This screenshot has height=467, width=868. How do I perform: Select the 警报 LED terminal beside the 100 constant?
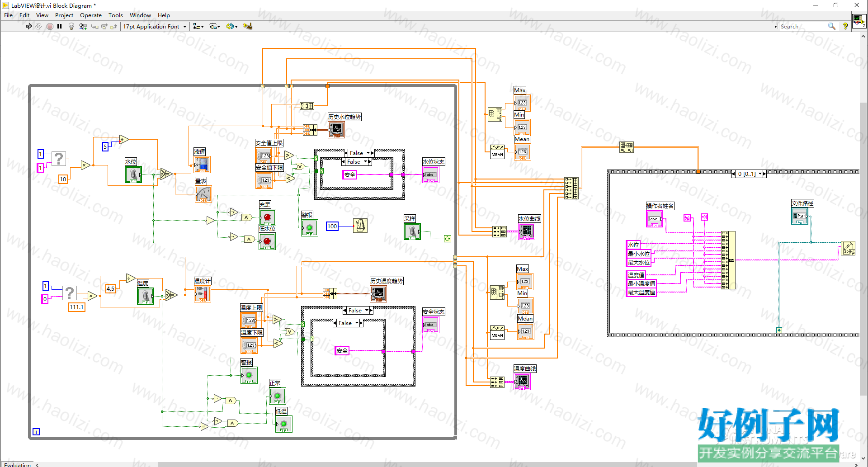309,228
